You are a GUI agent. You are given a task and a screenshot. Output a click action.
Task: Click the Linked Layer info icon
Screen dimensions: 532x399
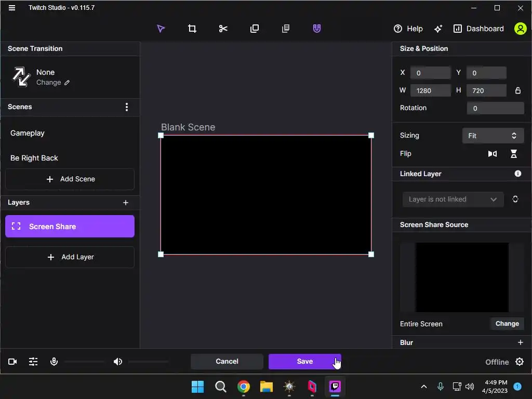point(518,174)
